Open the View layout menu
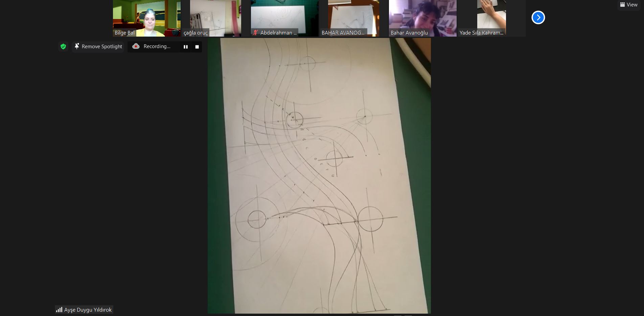644x316 pixels. point(629,5)
